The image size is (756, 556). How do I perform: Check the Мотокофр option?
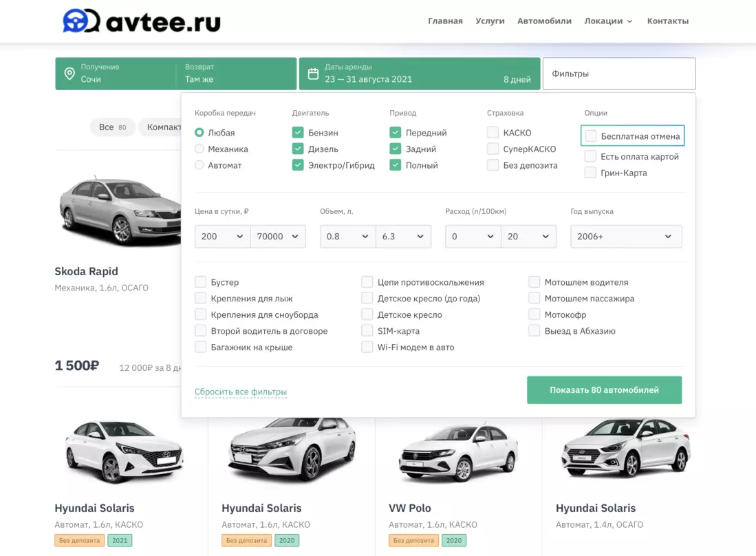(534, 315)
